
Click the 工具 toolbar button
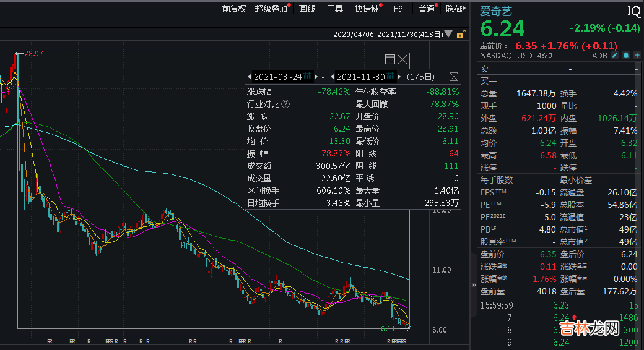pyautogui.click(x=335, y=9)
